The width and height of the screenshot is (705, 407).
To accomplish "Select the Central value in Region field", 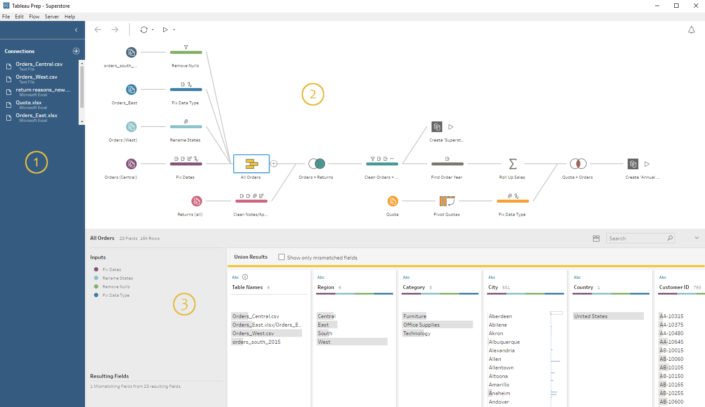I will 326,316.
